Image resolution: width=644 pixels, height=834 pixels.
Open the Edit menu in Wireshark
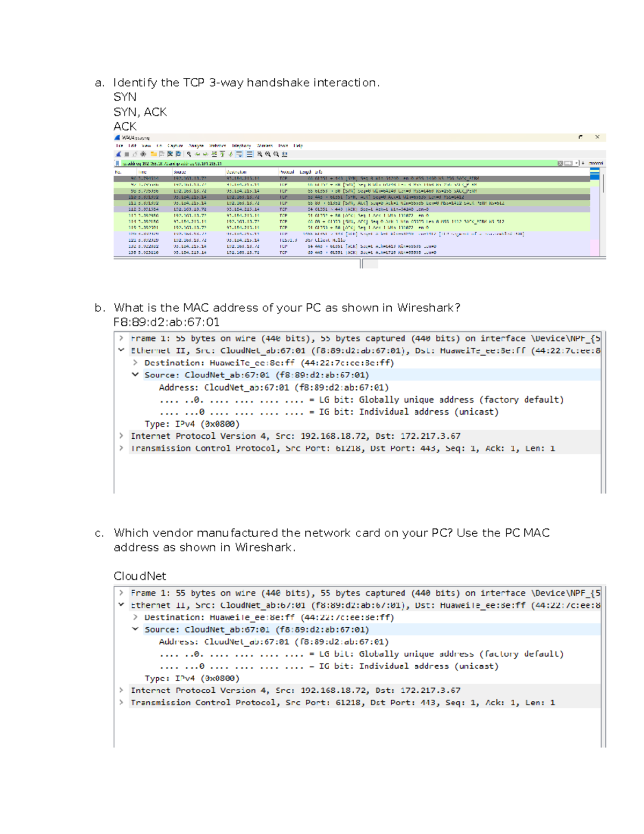click(132, 146)
